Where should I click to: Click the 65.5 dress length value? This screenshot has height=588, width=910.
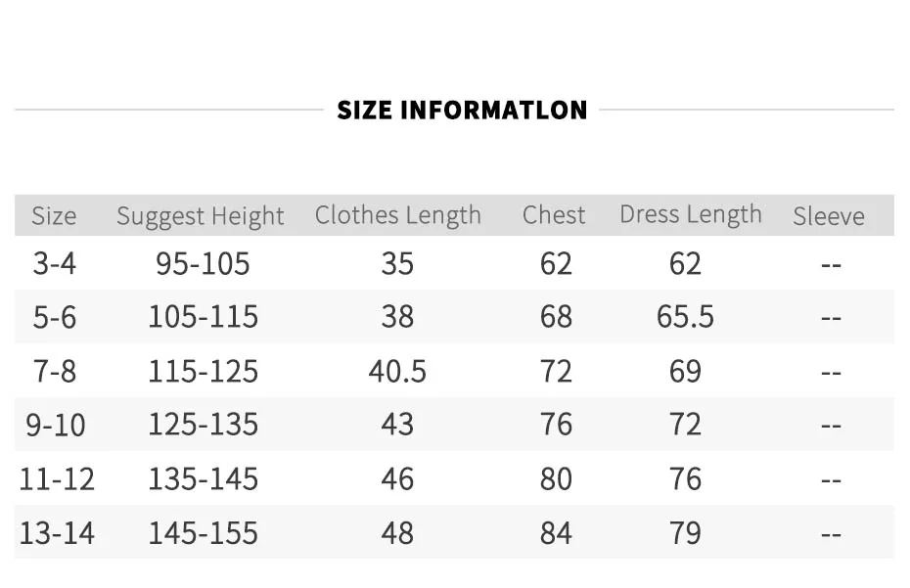(685, 317)
